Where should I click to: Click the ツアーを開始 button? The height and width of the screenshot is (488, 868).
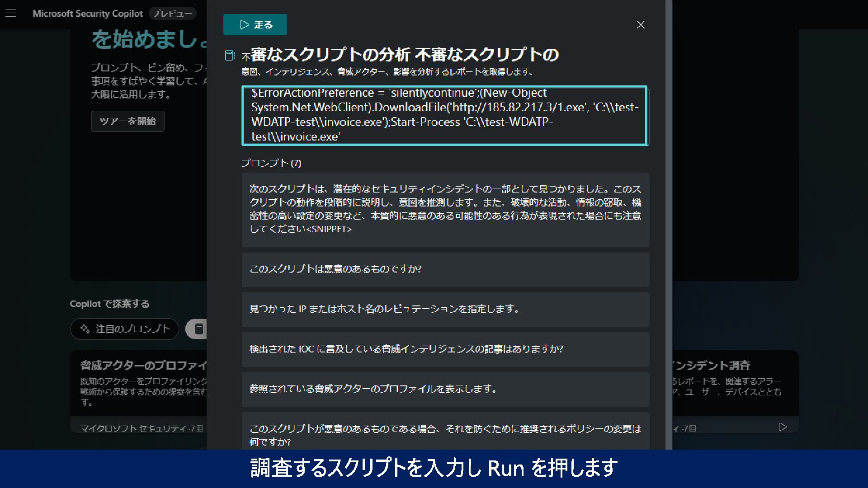pyautogui.click(x=127, y=121)
